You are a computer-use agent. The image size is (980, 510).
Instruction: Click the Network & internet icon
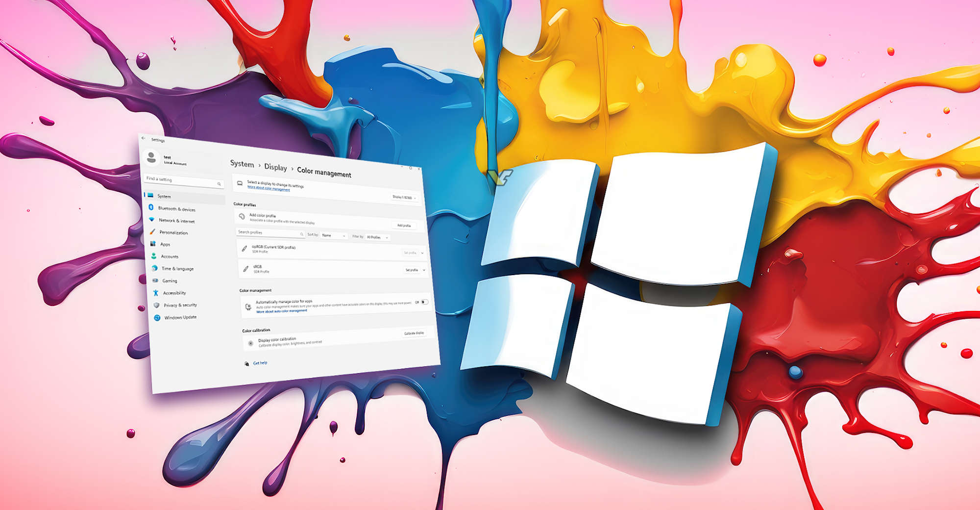(x=151, y=220)
